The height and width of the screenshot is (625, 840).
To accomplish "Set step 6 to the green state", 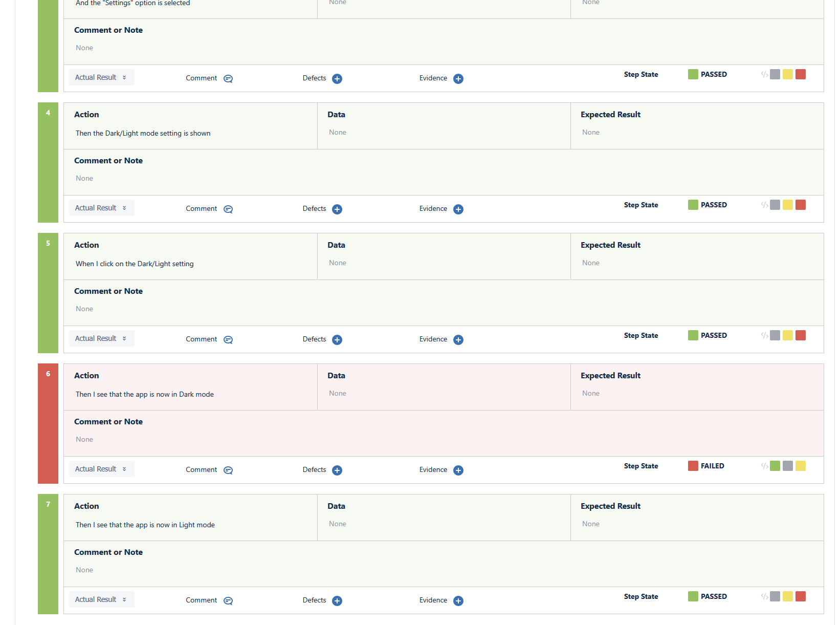I will pyautogui.click(x=775, y=466).
